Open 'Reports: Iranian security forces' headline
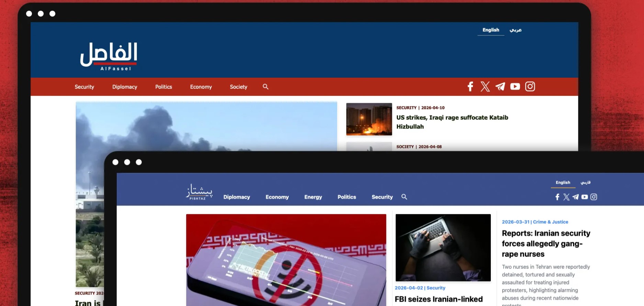Screen dimensions: 644x306 (546, 243)
